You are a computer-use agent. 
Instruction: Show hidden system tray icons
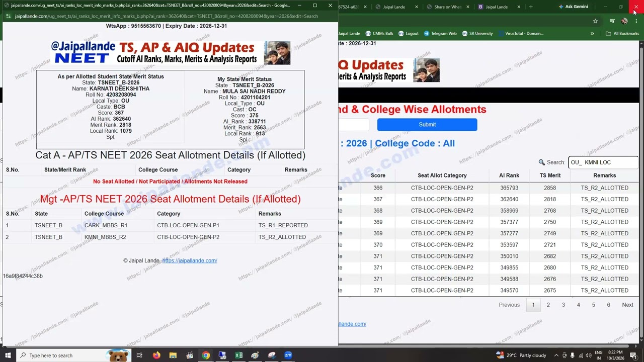point(556,355)
